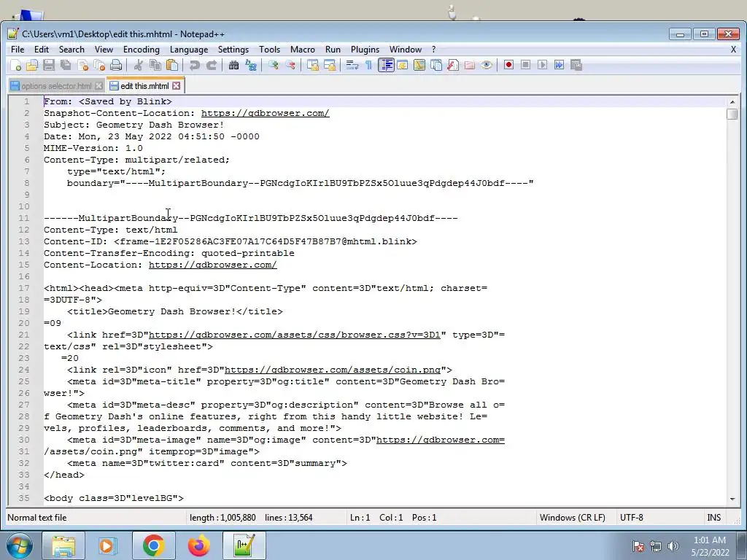Click the Synchronize Horizontal Scrolling icon
This screenshot has width=747, height=560.
(x=329, y=65)
